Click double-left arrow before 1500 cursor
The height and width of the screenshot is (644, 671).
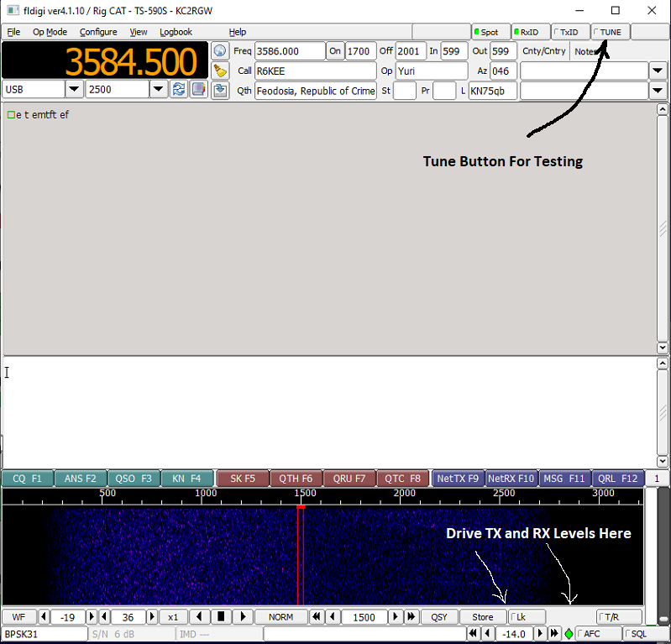[x=317, y=617]
